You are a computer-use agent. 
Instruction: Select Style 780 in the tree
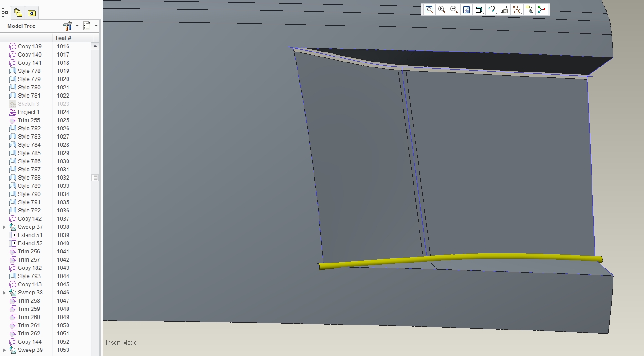pyautogui.click(x=29, y=88)
